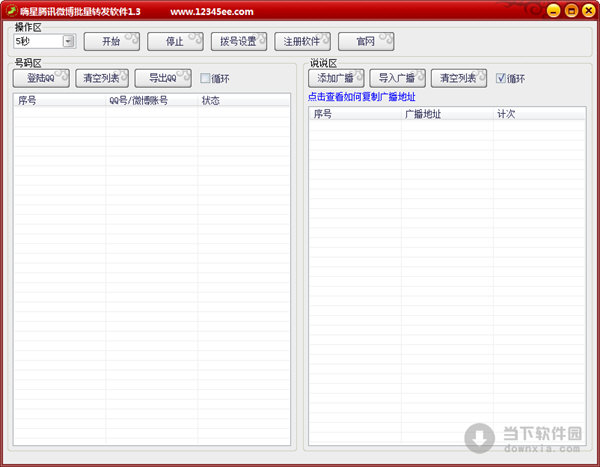Click 序号 column header in broadcast list

355,114
